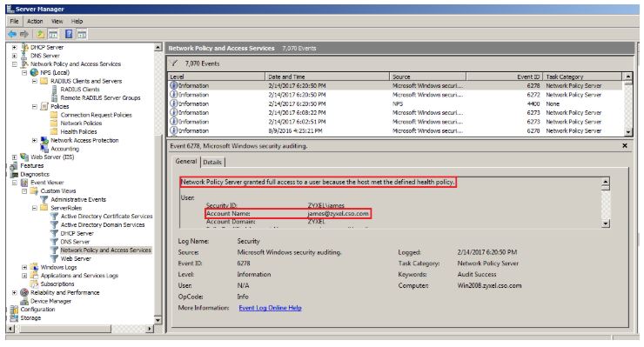
Task: Close the event preview pane with X
Action: tap(625, 146)
